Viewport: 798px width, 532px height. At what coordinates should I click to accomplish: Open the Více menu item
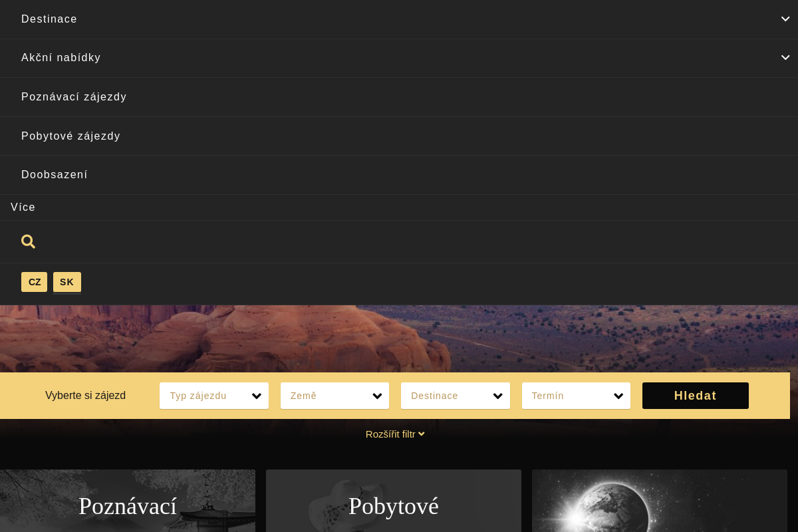[23, 207]
